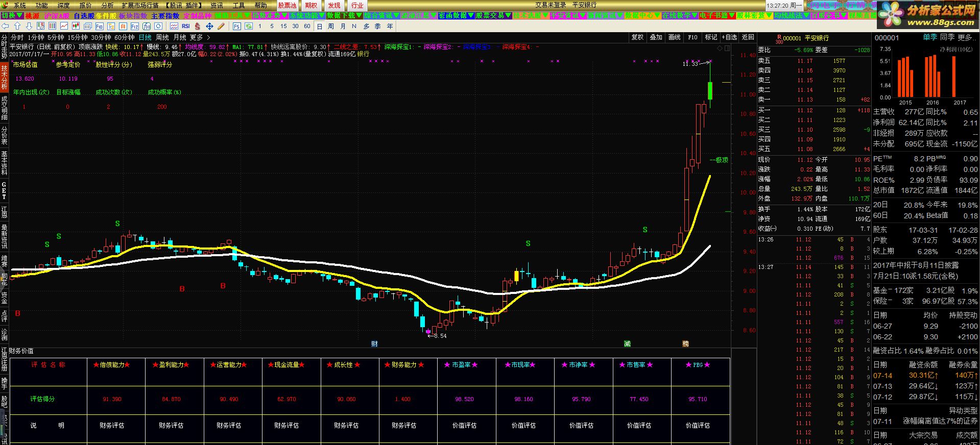Toggle the 季 quarterly period toolbar button
The width and height of the screenshot is (980, 445).
click(x=378, y=26)
